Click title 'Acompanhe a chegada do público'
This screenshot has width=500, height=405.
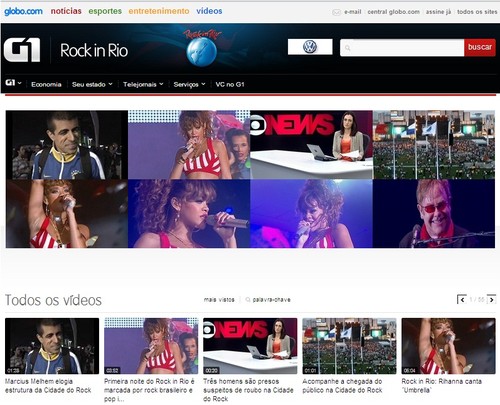342,386
